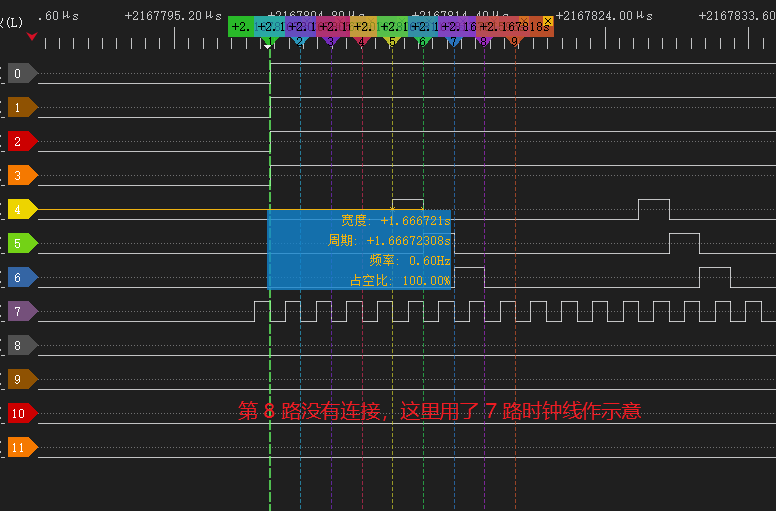Select cursor marker 6 on the ruler
Viewport: 776px width, 511px height.
pyautogui.click(x=423, y=42)
